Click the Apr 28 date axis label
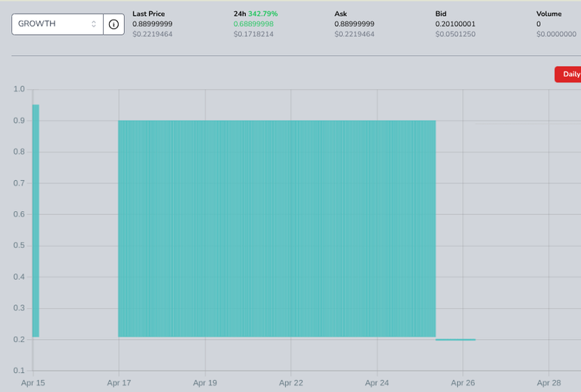 pos(548,383)
